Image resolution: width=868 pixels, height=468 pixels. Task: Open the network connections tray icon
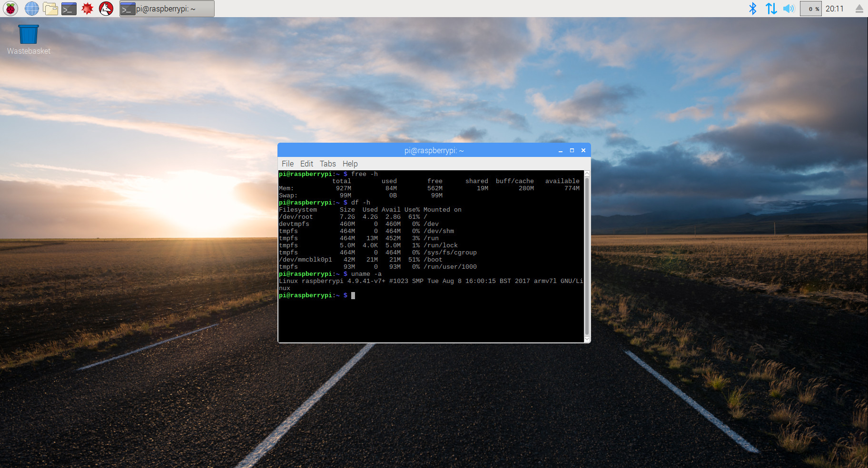(771, 9)
